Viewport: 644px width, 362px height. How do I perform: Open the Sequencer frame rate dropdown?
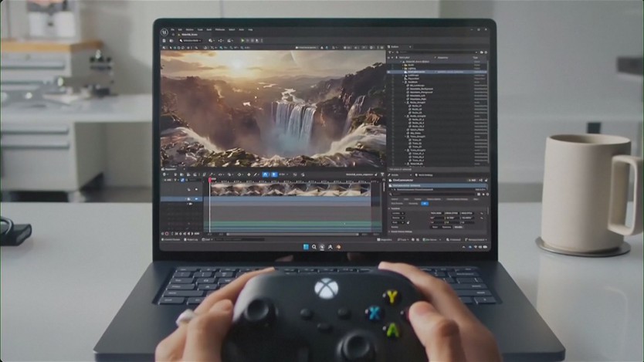tap(283, 174)
